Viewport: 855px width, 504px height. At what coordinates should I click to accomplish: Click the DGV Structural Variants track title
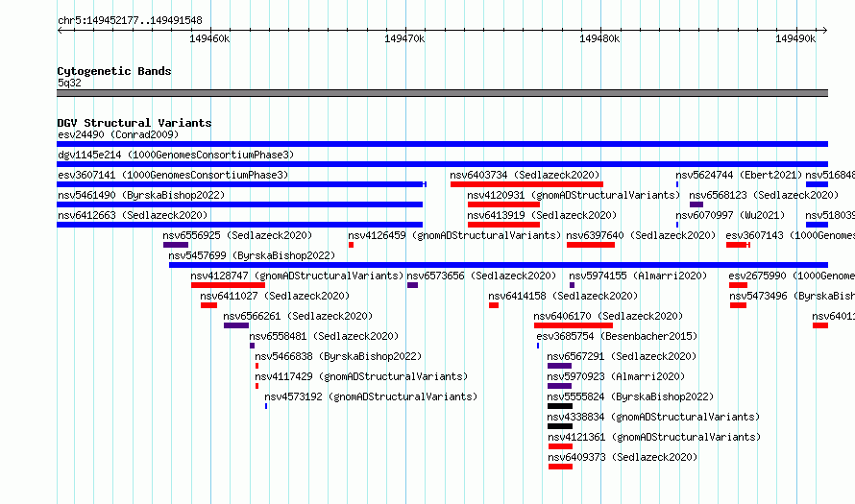(134, 123)
